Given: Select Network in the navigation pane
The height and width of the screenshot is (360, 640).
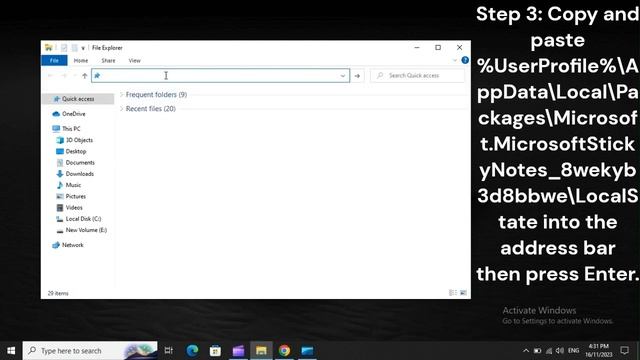Looking at the screenshot, I should (73, 245).
